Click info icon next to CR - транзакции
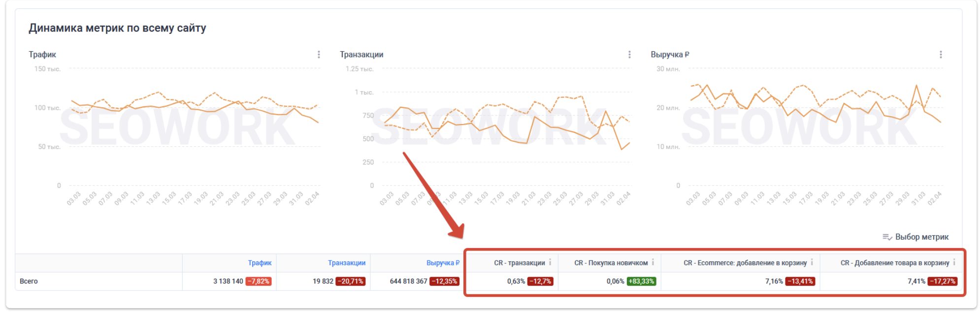This screenshot has height=315, width=980. (550, 262)
